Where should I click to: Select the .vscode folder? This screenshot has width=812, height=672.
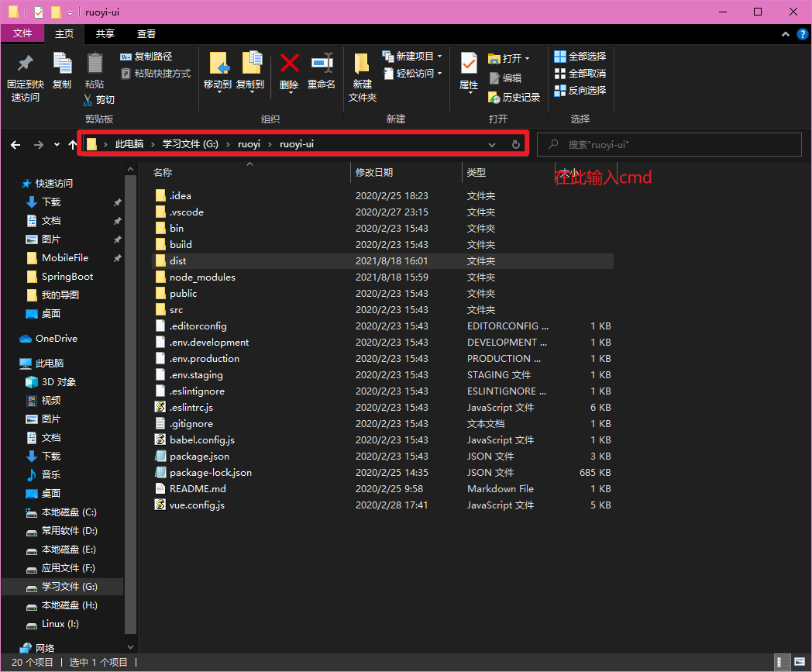tap(187, 212)
